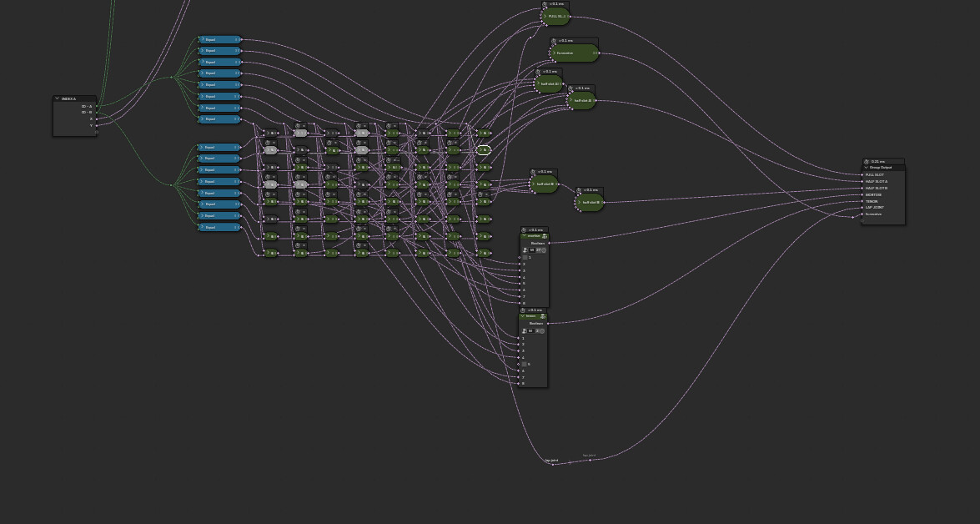The height and width of the screenshot is (524, 980).
Task: Click the mortise node tree name field
Action: point(532,250)
